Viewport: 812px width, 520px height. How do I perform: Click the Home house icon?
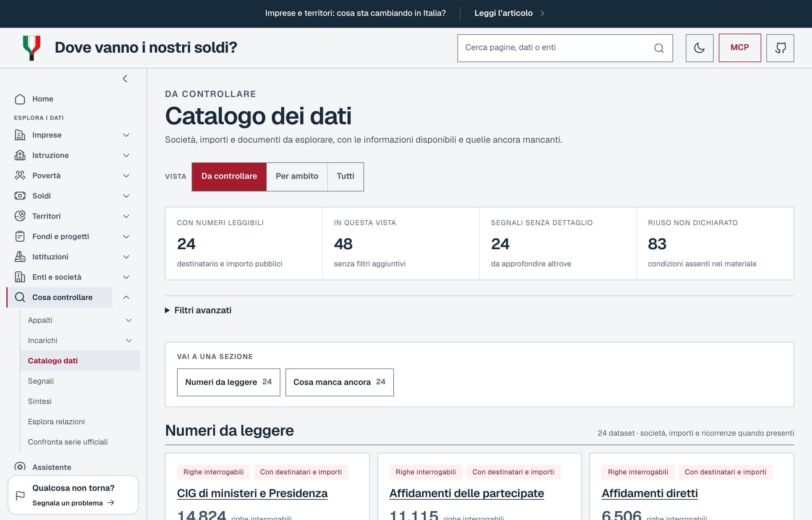20,99
